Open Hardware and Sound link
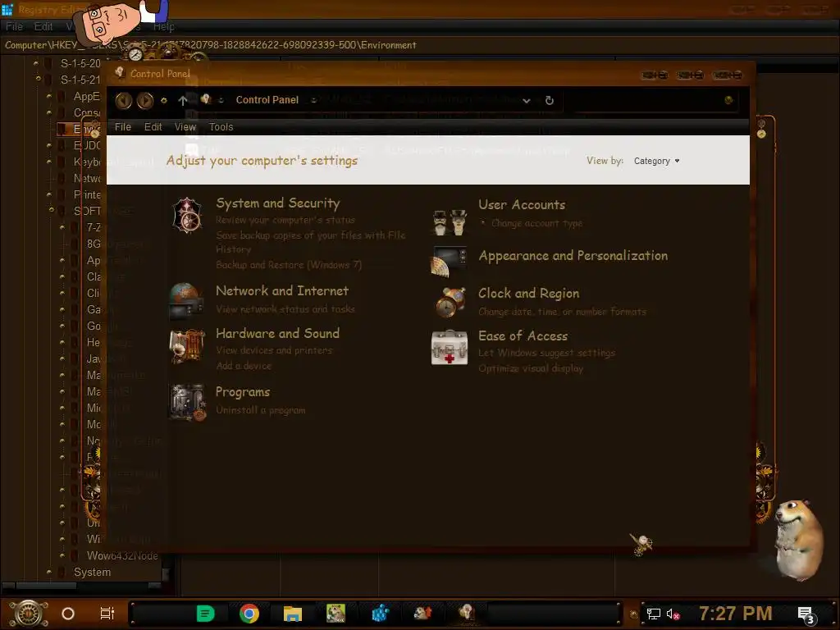This screenshot has width=840, height=630. pyautogui.click(x=277, y=333)
